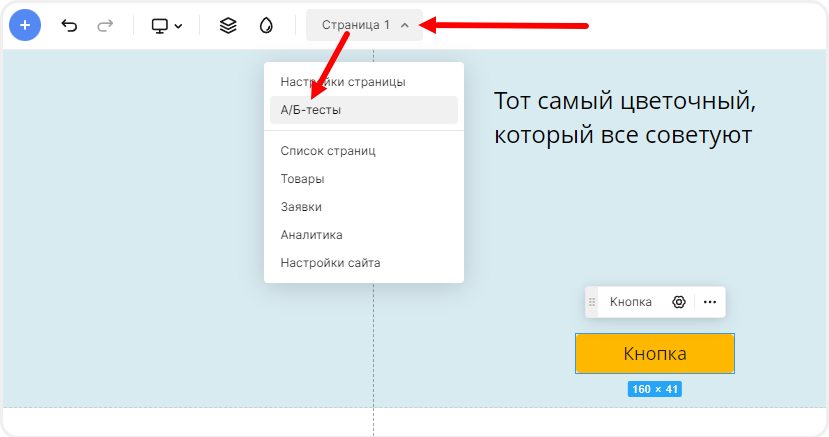Open Настройки страницы menu item
Viewport: 829px width, 437px height.
tap(364, 82)
